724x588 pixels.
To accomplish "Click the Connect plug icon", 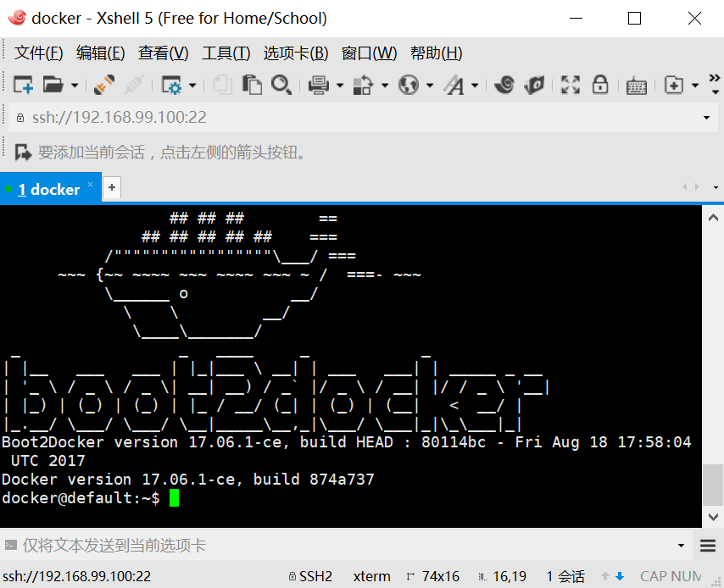I will (104, 85).
